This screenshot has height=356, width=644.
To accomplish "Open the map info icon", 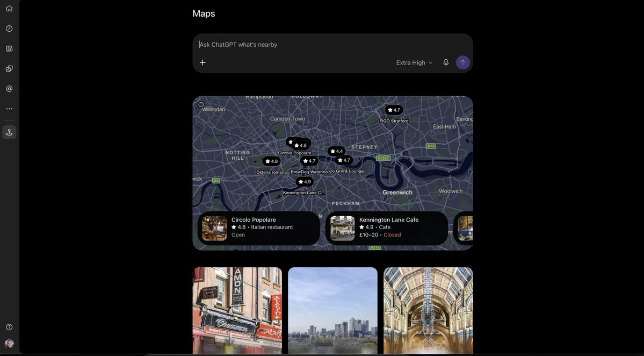I will coord(201,104).
